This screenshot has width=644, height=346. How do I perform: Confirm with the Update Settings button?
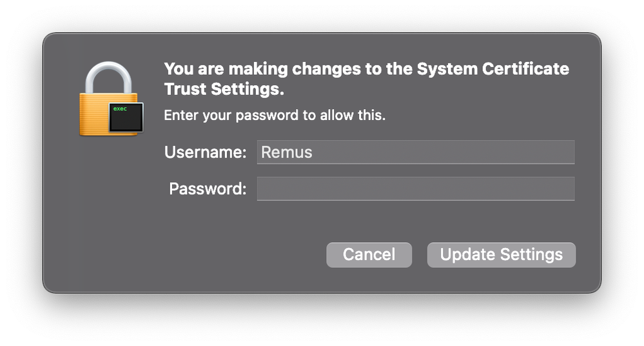501,255
